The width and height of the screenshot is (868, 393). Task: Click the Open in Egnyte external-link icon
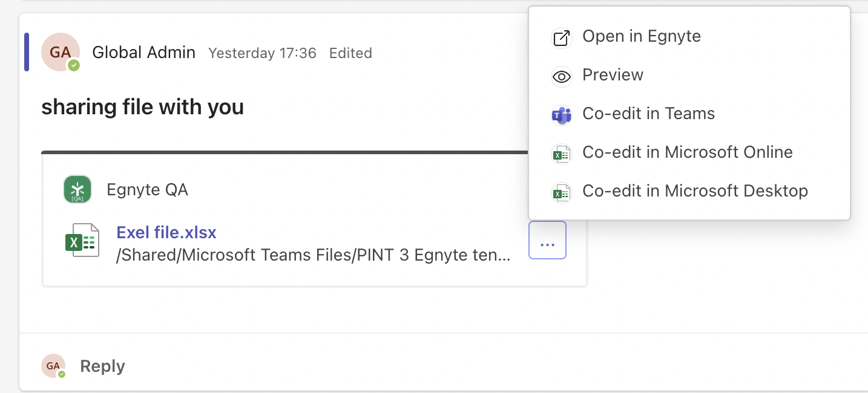(x=562, y=37)
